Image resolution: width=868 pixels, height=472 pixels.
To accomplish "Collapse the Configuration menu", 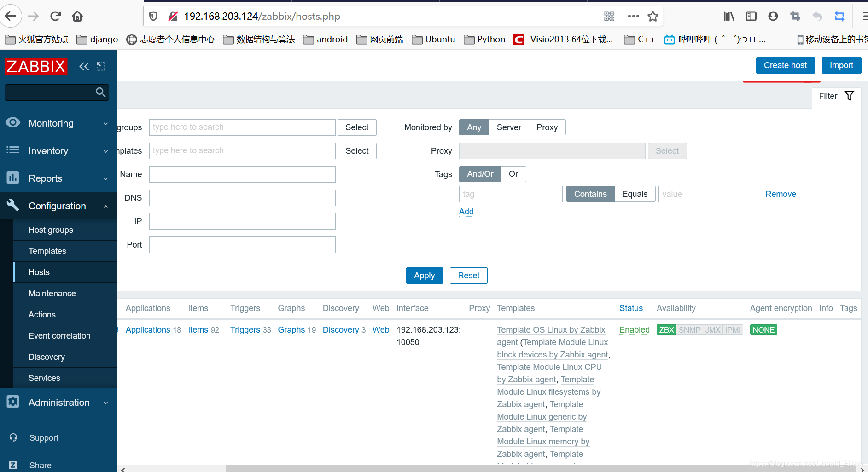I will 58,206.
